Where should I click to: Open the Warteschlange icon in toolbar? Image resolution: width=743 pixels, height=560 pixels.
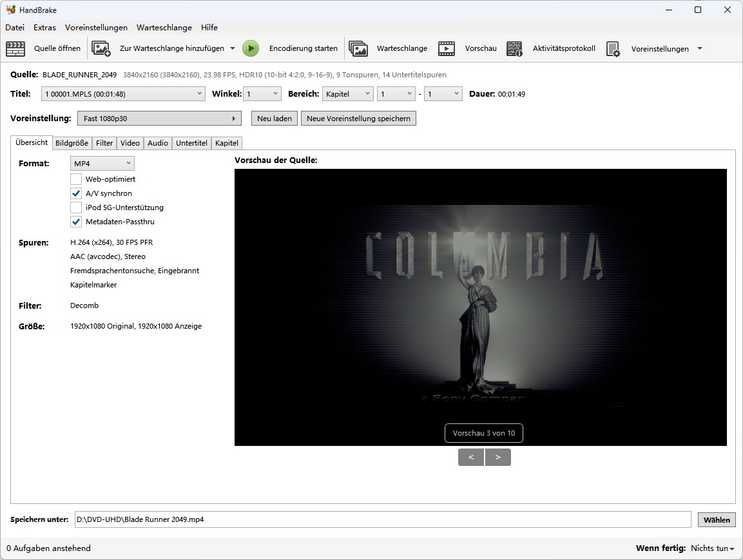(358, 48)
